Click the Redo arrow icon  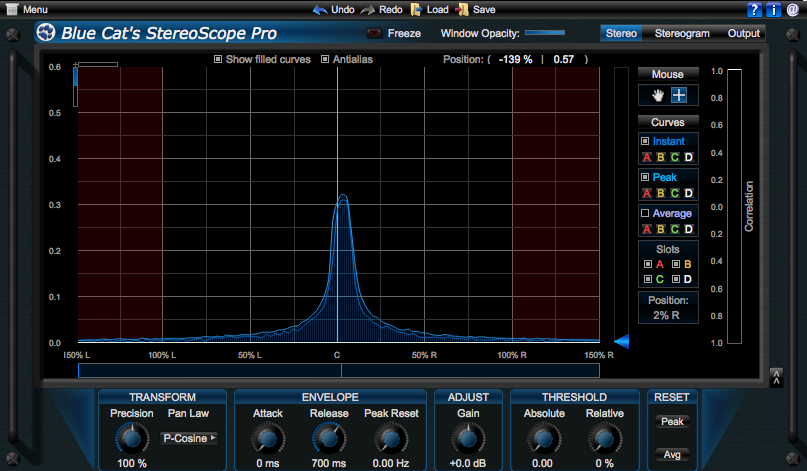click(368, 10)
